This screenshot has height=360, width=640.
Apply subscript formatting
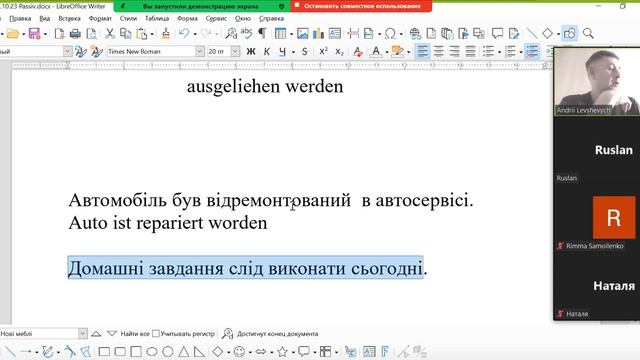click(339, 52)
